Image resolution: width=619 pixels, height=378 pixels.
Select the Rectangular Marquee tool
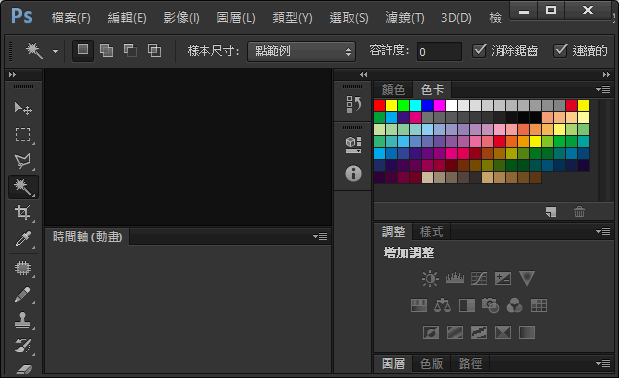[x=23, y=134]
